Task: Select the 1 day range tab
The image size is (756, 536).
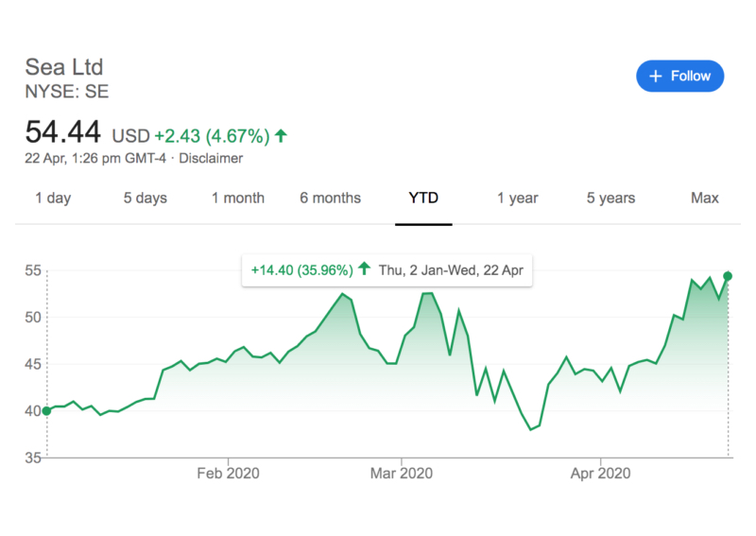Action: tap(53, 199)
